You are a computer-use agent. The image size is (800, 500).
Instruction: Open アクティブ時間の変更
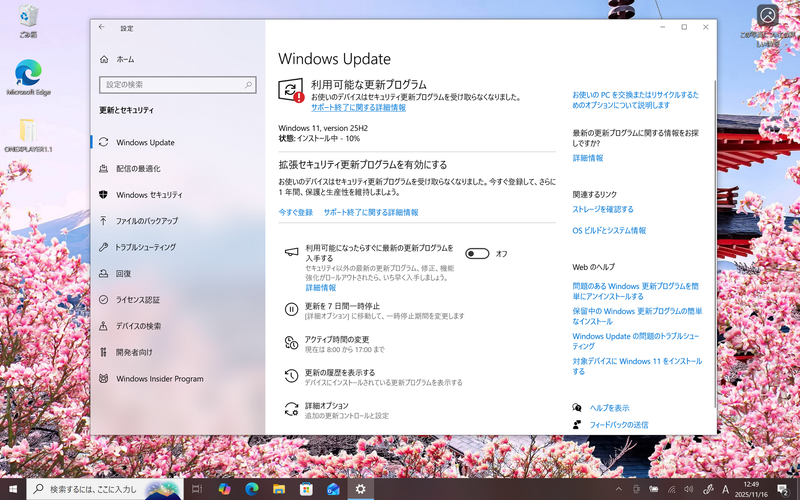coord(337,339)
